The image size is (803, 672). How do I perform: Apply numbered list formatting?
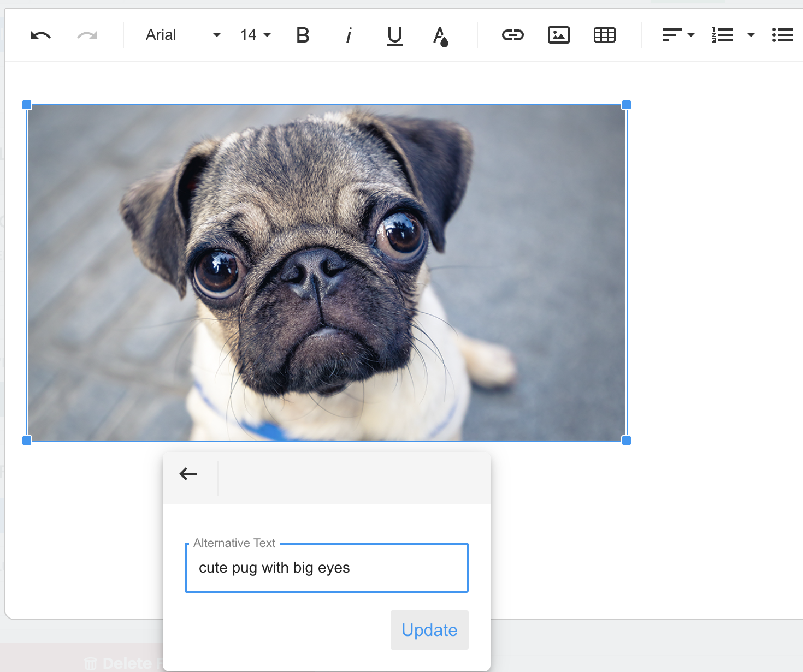tap(723, 35)
